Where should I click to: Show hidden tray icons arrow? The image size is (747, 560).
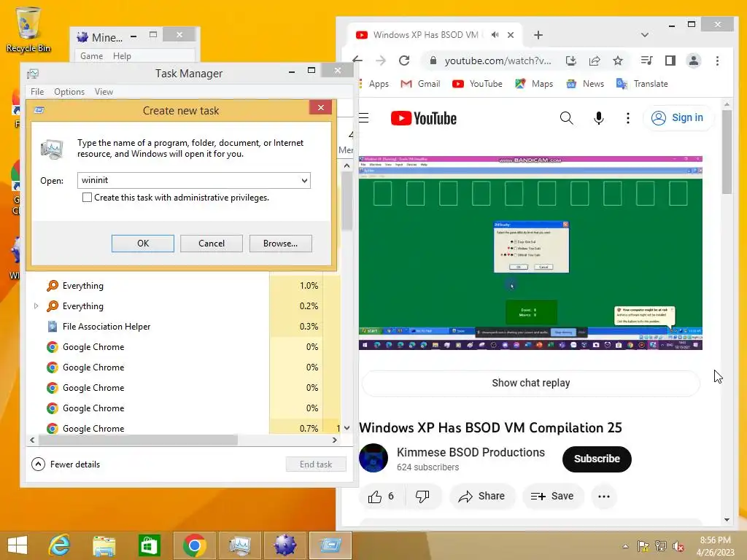coord(625,546)
